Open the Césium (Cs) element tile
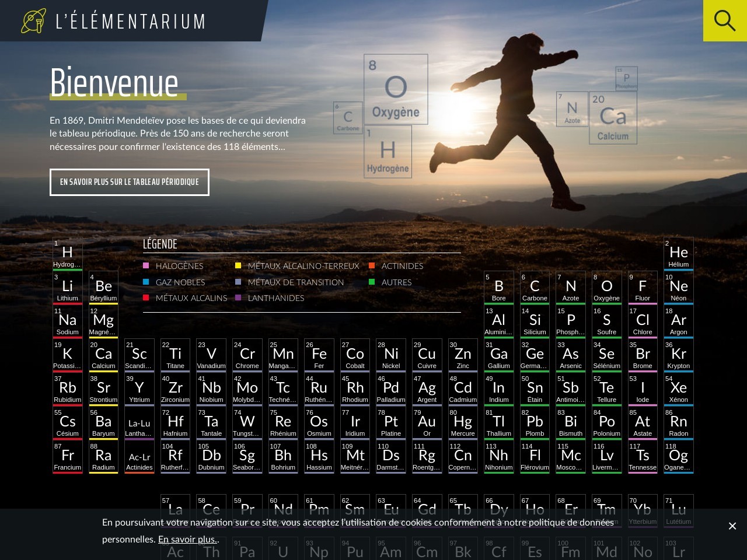Image resolution: width=747 pixels, height=560 pixels. click(68, 423)
